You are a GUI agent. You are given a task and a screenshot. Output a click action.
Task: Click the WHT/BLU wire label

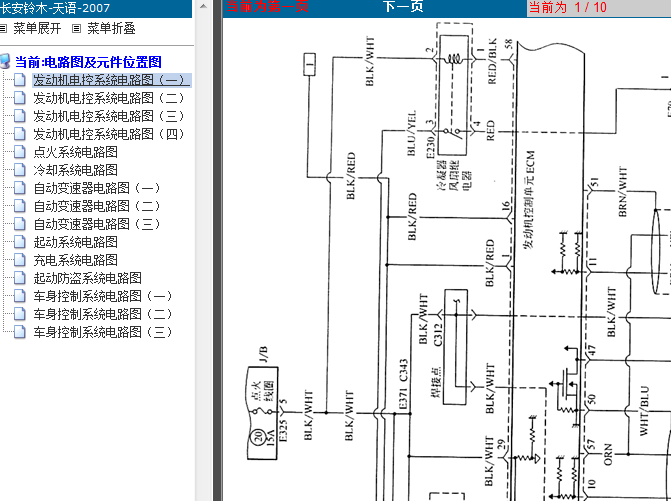(644, 411)
